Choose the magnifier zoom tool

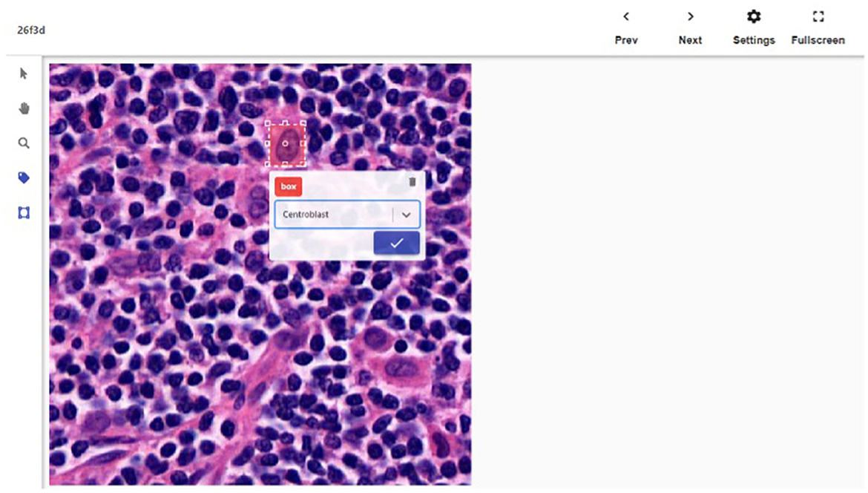click(x=24, y=143)
